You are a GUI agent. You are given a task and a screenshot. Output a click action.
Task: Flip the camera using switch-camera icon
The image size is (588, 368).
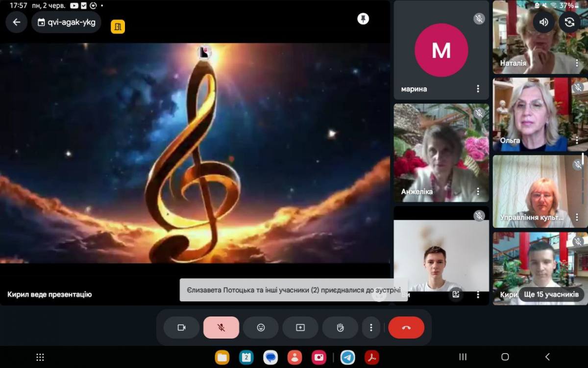click(569, 22)
